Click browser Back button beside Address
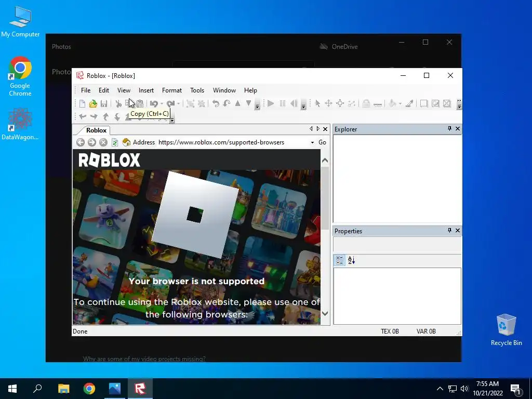The width and height of the screenshot is (532, 399). (81, 142)
